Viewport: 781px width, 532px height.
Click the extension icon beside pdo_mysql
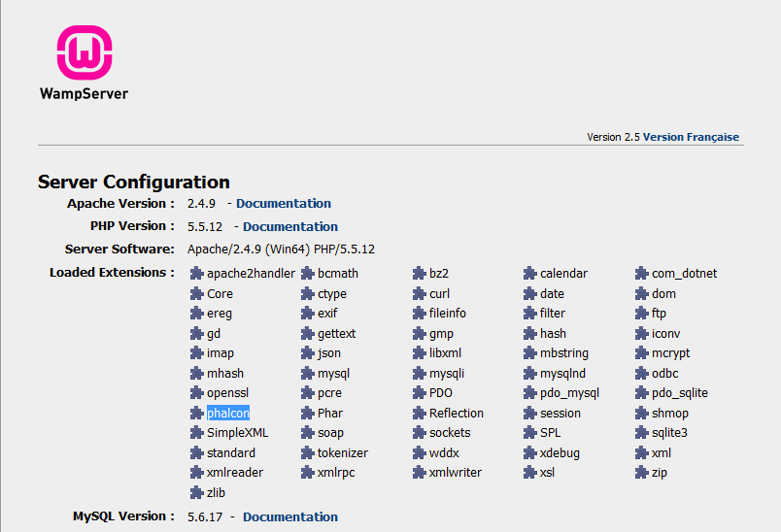click(530, 393)
